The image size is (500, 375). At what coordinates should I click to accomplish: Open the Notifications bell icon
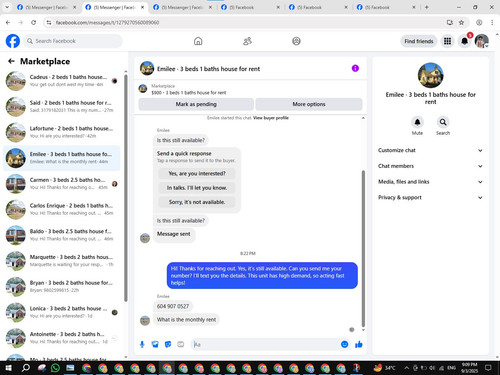pyautogui.click(x=464, y=41)
